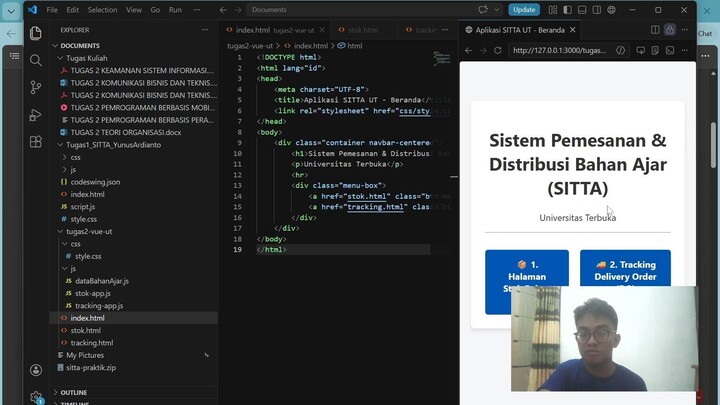Reload the preview page
Image resolution: width=720 pixels, height=405 pixels.
[x=498, y=50]
